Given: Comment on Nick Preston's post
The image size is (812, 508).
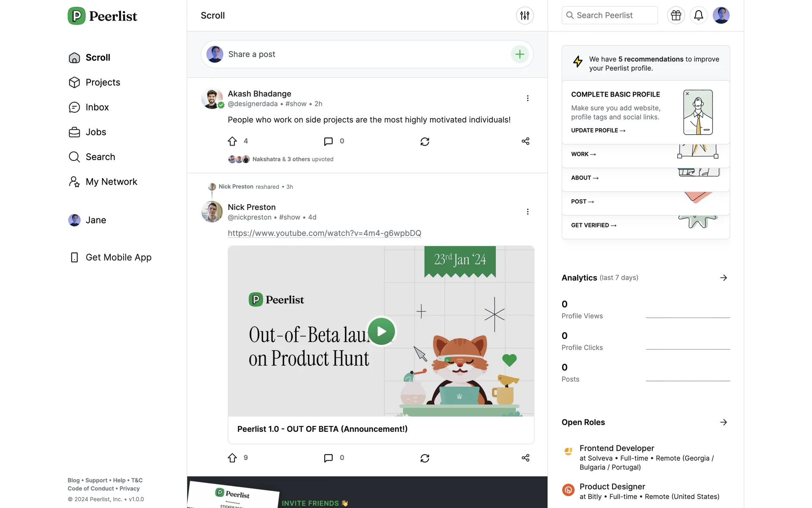Looking at the screenshot, I should 328,458.
